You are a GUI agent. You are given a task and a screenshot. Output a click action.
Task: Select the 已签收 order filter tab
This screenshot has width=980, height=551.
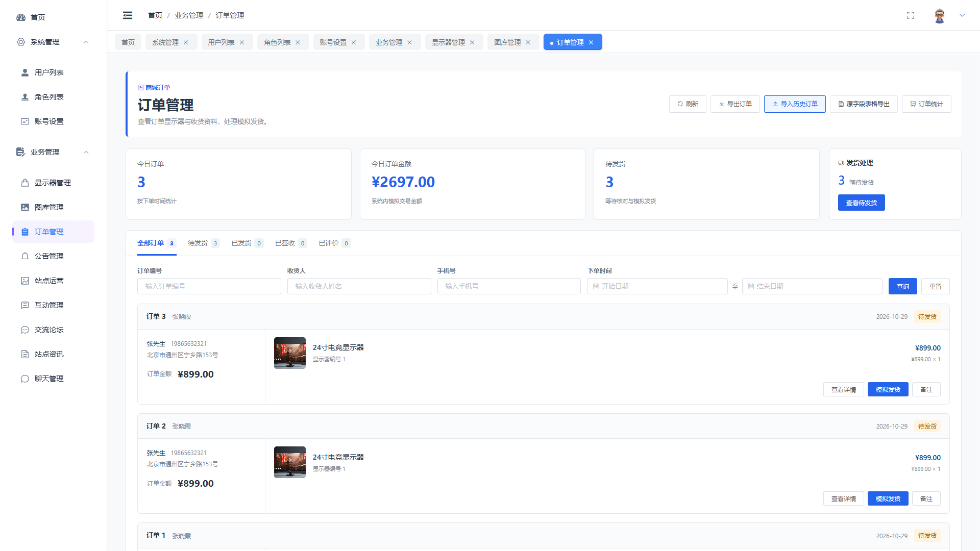coord(291,243)
